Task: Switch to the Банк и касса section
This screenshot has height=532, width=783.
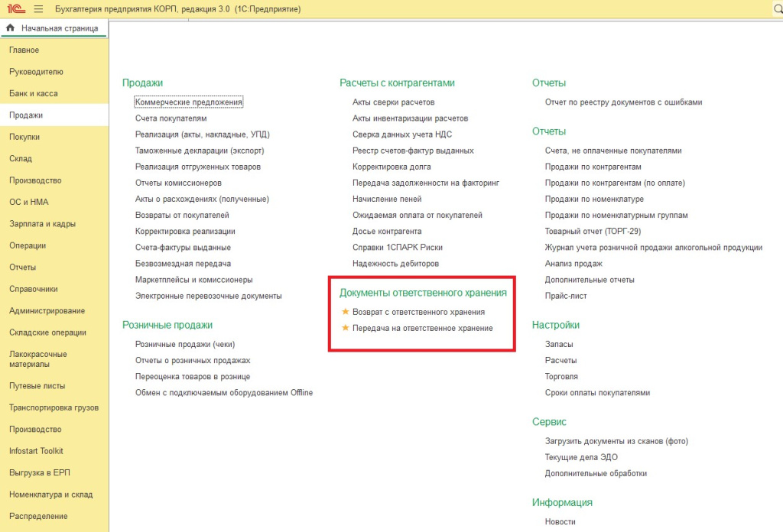Action: pos(33,93)
